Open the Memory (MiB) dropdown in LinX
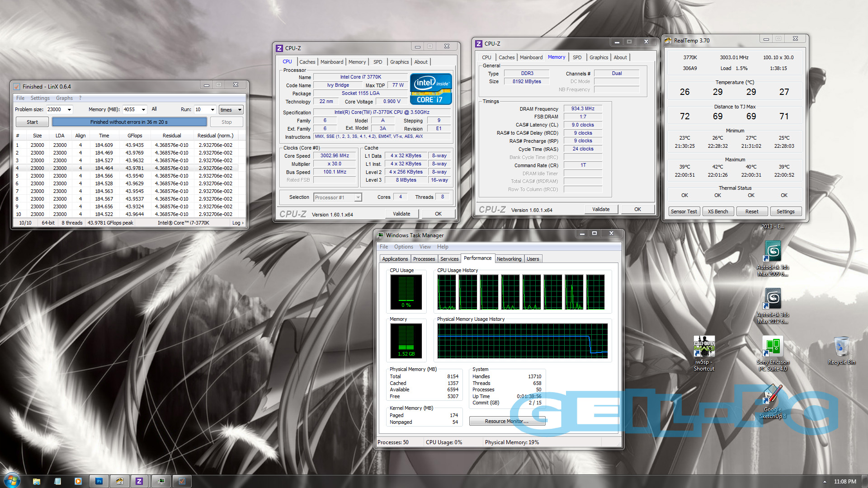Screen dimensions: 868x488 click(143, 110)
